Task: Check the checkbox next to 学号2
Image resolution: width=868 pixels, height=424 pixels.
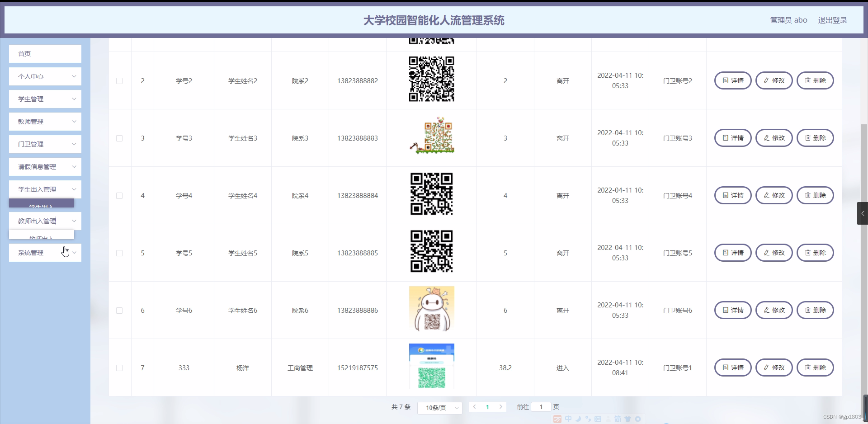Action: pyautogui.click(x=119, y=81)
